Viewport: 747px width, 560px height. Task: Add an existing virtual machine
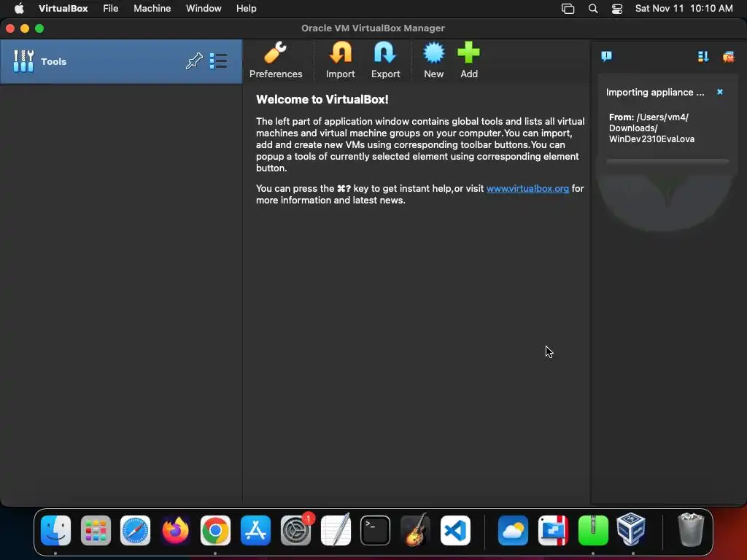coord(469,61)
